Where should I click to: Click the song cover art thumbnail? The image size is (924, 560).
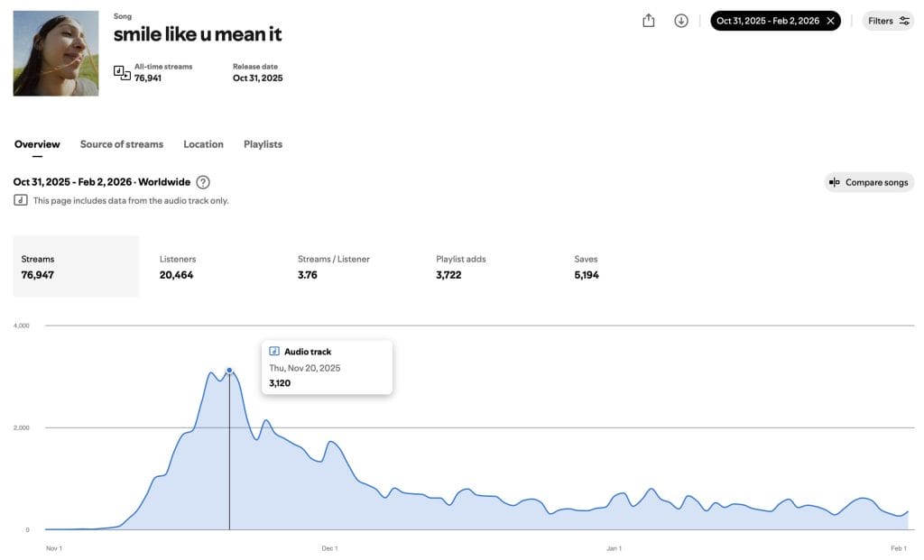point(56,53)
